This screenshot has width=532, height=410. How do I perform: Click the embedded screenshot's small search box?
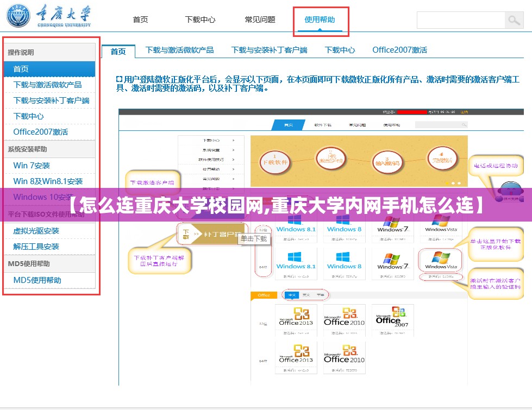pos(441,125)
